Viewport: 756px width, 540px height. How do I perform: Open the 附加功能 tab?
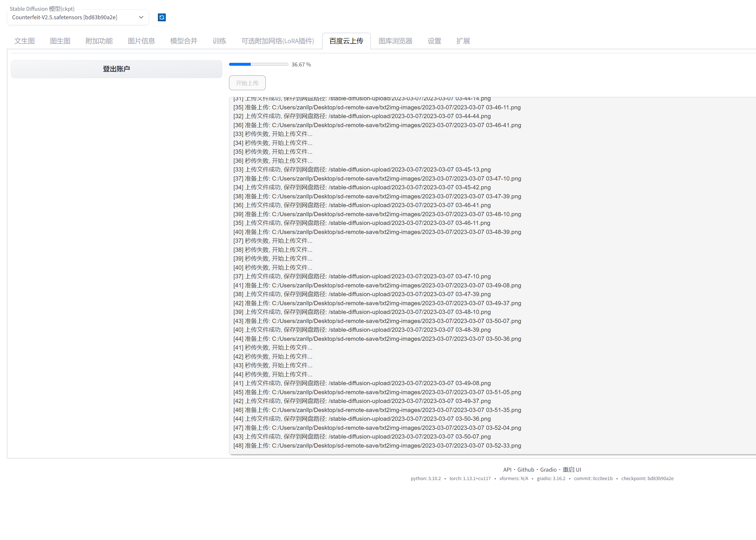coord(99,41)
